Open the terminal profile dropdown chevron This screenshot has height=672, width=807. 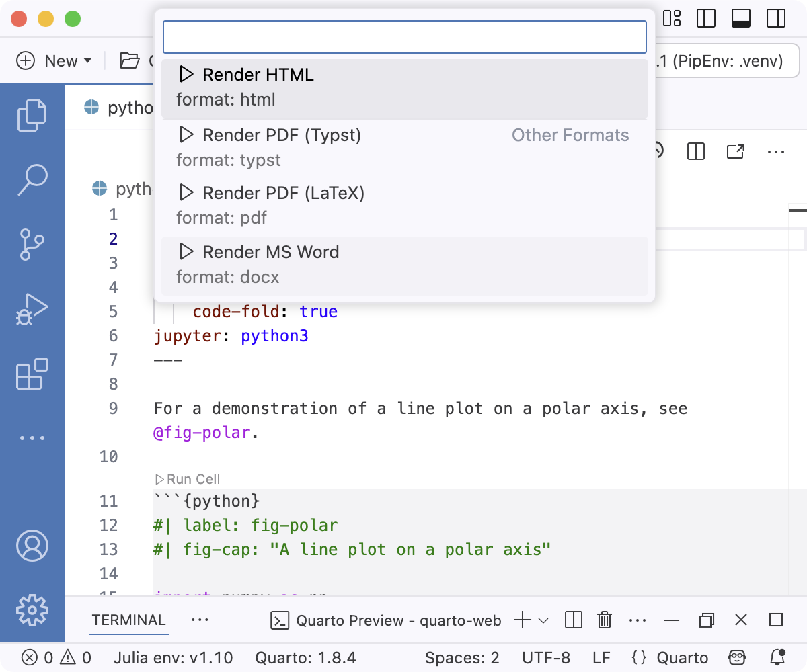point(542,620)
